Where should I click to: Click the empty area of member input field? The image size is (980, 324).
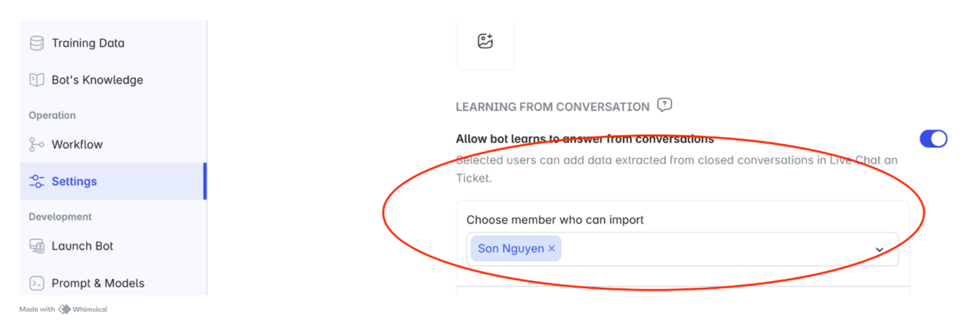[x=715, y=249]
